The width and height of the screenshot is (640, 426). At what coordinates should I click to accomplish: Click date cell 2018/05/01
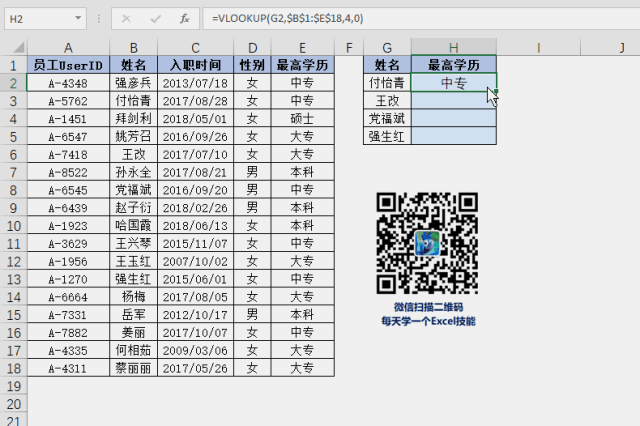(195, 119)
